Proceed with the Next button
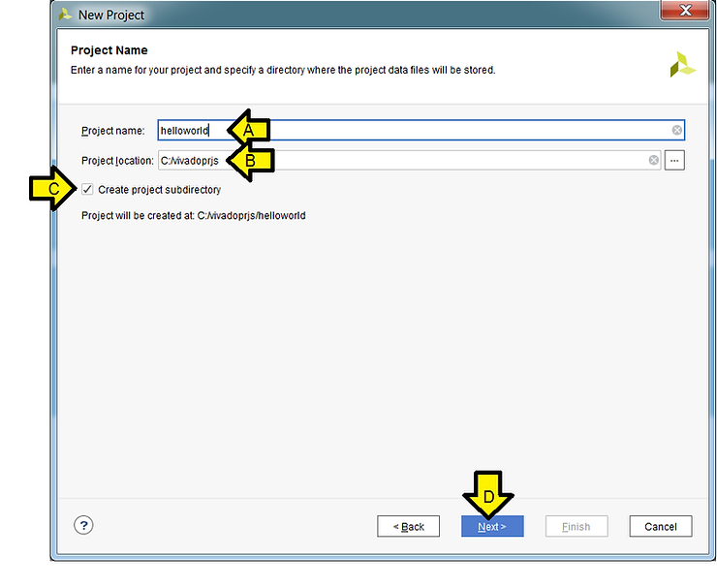This screenshot has width=717, height=588. [x=492, y=526]
